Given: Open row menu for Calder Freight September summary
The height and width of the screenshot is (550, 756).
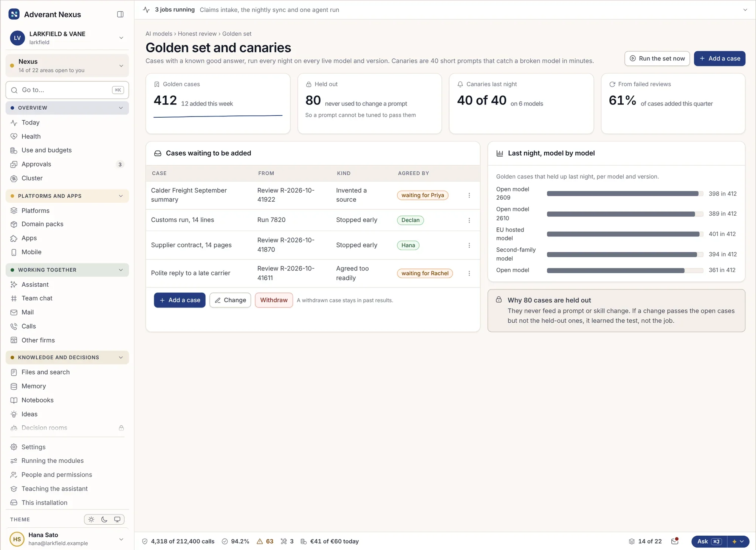Looking at the screenshot, I should coord(469,195).
